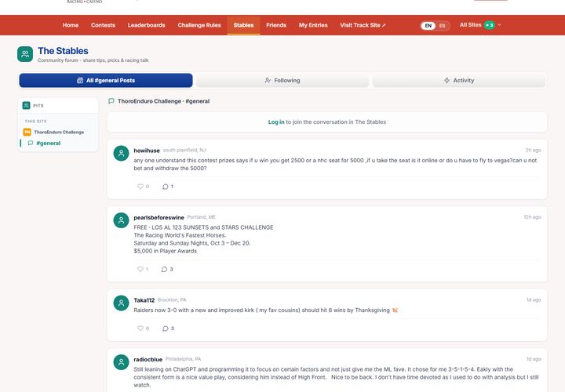The image size is (565, 392).
Task: Open Leaderboards in navigation bar
Action: pos(146,25)
